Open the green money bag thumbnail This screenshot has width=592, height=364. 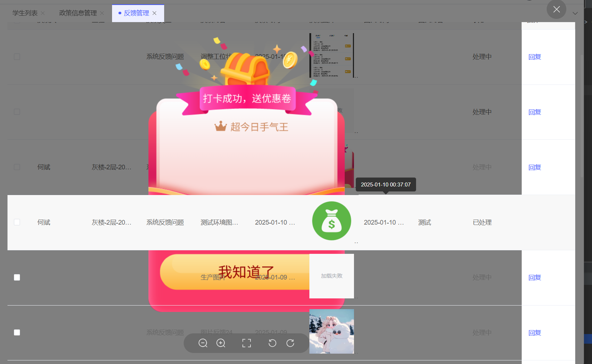point(332,221)
